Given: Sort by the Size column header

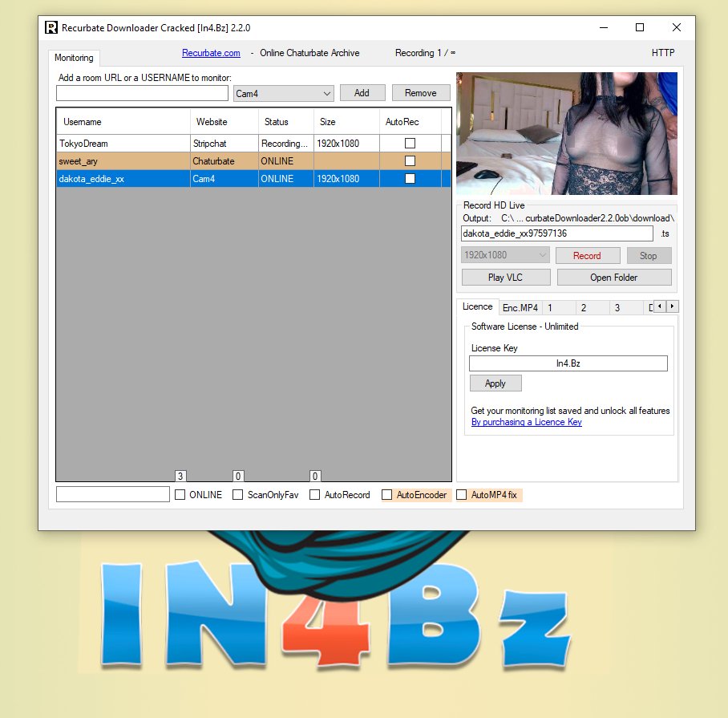Looking at the screenshot, I should click(346, 122).
